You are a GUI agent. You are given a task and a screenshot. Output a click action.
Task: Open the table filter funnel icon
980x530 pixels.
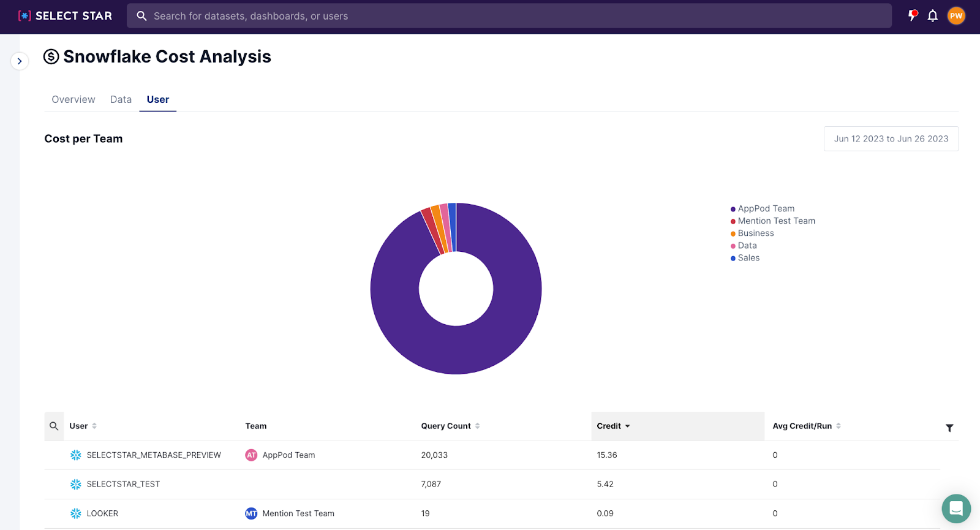coord(949,428)
